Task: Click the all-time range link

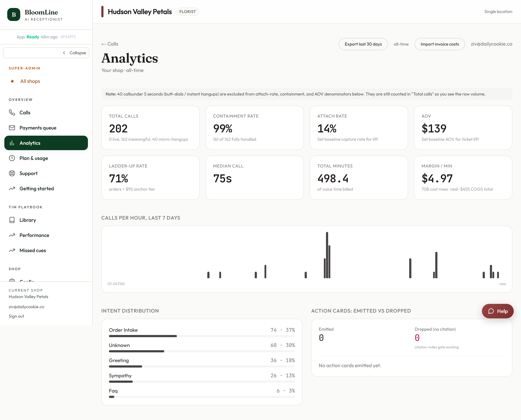Action: (x=401, y=44)
